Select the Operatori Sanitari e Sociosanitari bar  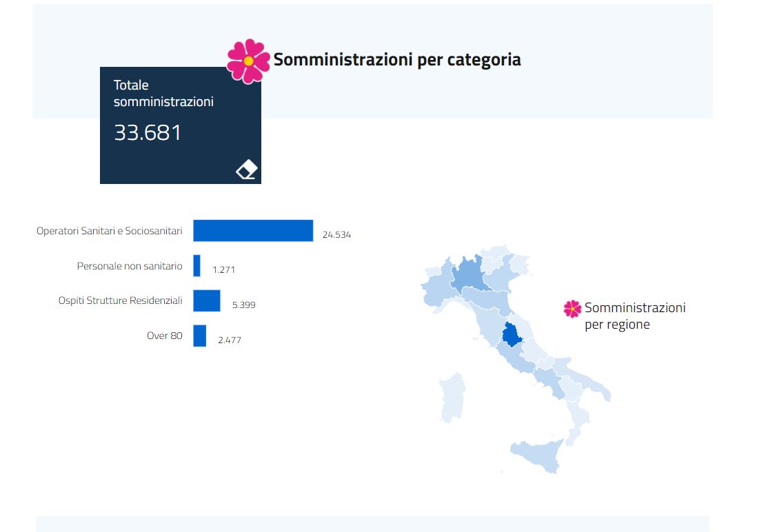252,231
